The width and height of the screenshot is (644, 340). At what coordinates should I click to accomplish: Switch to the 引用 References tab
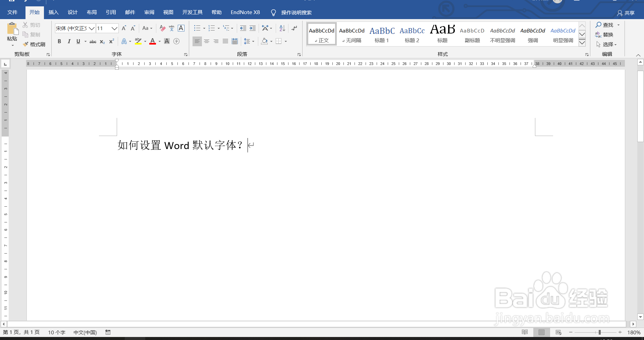111,12
